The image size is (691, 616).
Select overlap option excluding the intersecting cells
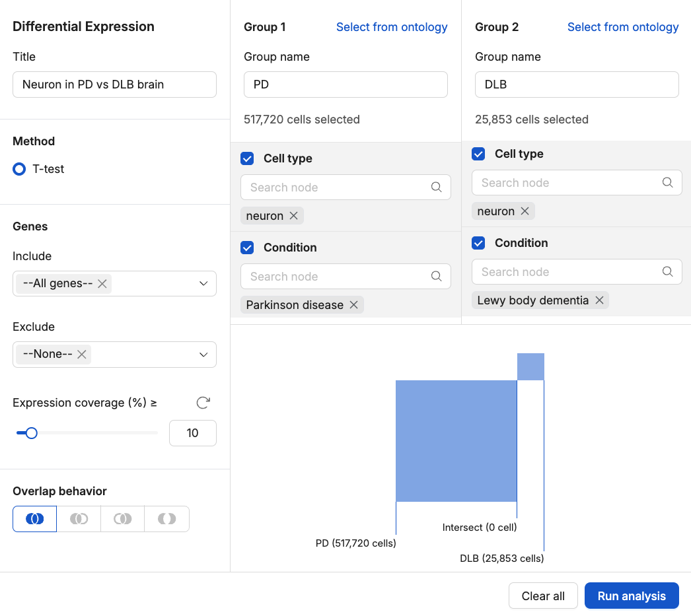click(166, 519)
